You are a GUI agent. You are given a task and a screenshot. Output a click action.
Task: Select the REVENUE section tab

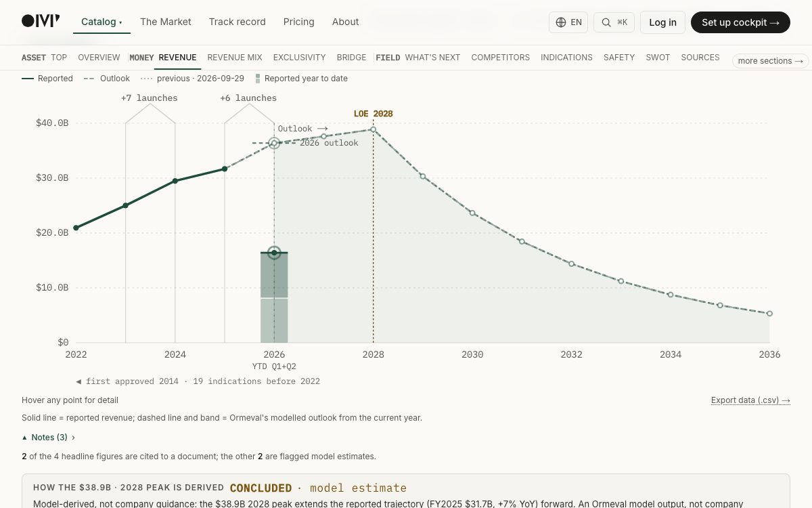[x=177, y=58]
